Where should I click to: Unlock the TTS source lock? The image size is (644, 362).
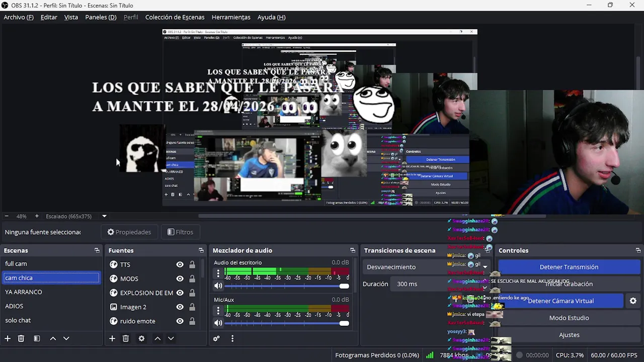coord(192,264)
